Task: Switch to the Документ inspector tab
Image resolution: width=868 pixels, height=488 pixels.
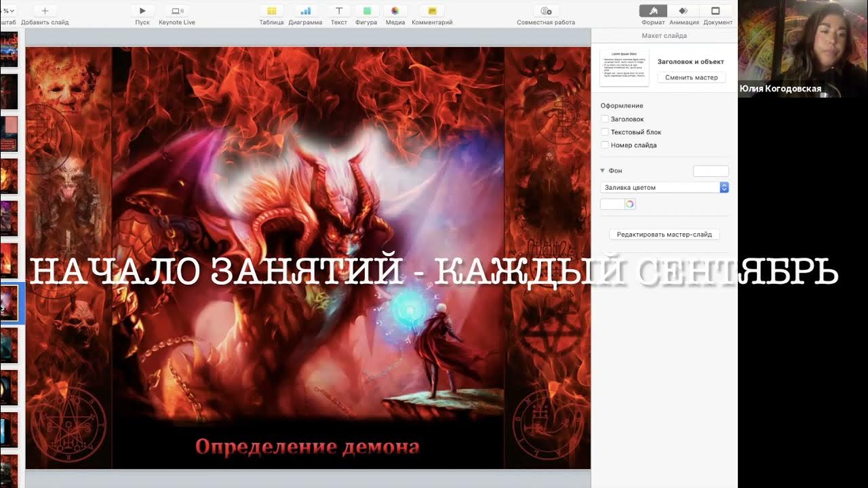Action: tap(715, 11)
